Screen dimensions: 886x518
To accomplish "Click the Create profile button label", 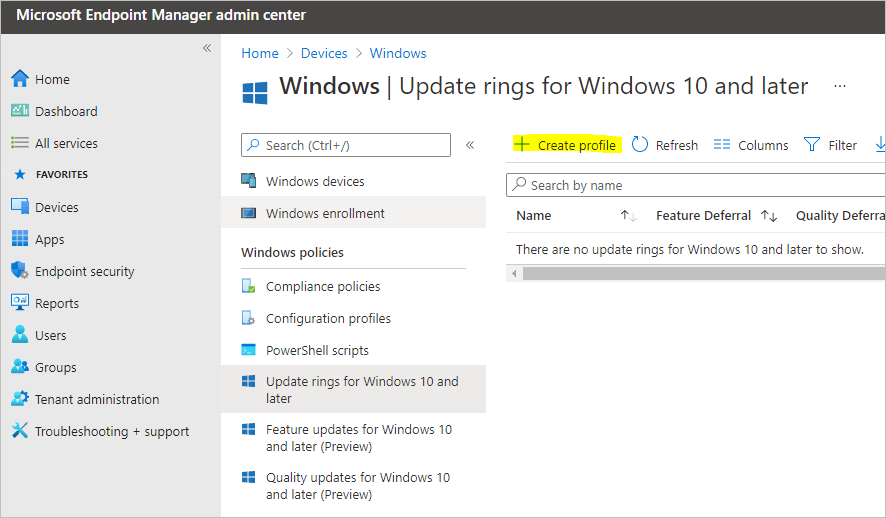I will (576, 145).
